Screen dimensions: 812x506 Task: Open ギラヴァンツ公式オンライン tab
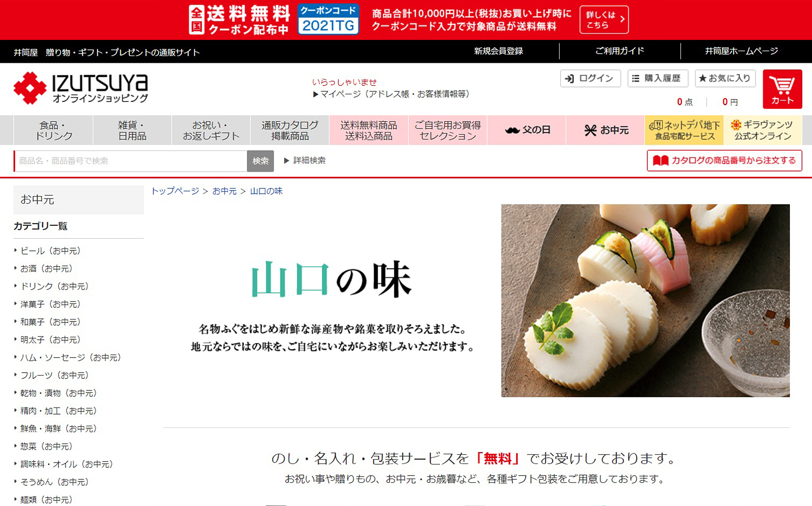click(763, 130)
